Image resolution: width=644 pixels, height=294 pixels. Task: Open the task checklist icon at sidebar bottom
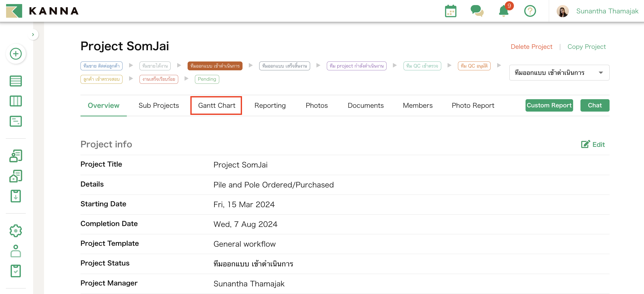coord(16,271)
